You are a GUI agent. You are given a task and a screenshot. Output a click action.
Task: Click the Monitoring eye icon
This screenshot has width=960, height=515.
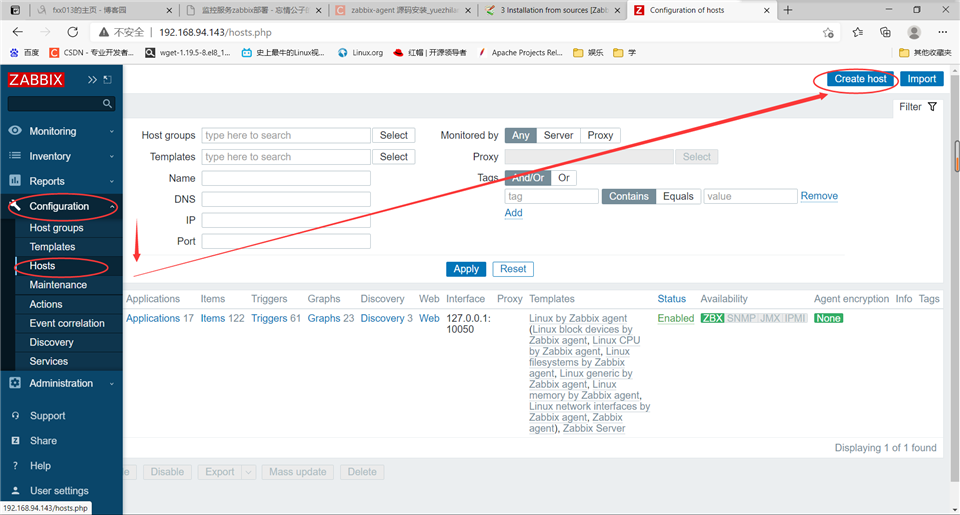(x=15, y=130)
